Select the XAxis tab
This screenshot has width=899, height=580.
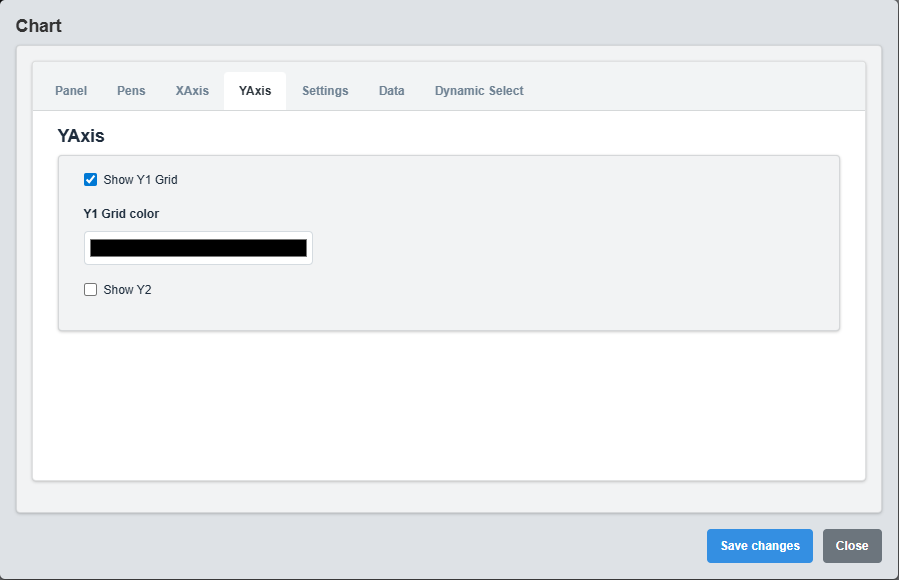coord(191,90)
